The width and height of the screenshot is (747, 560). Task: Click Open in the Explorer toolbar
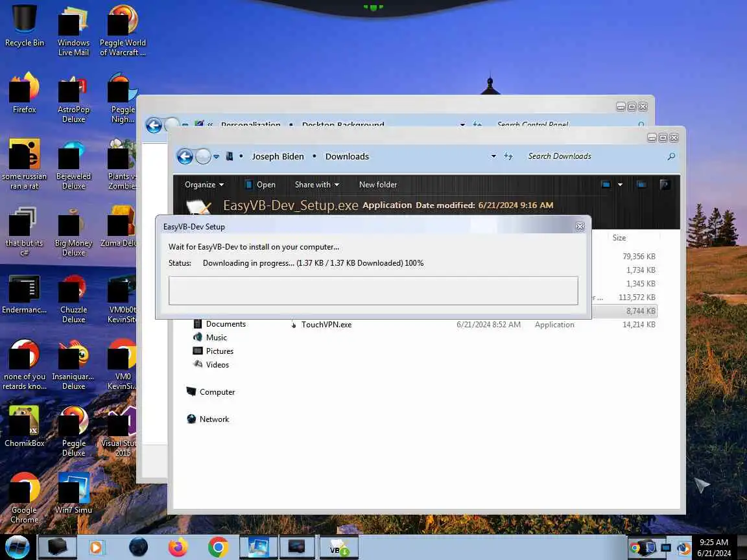(260, 185)
